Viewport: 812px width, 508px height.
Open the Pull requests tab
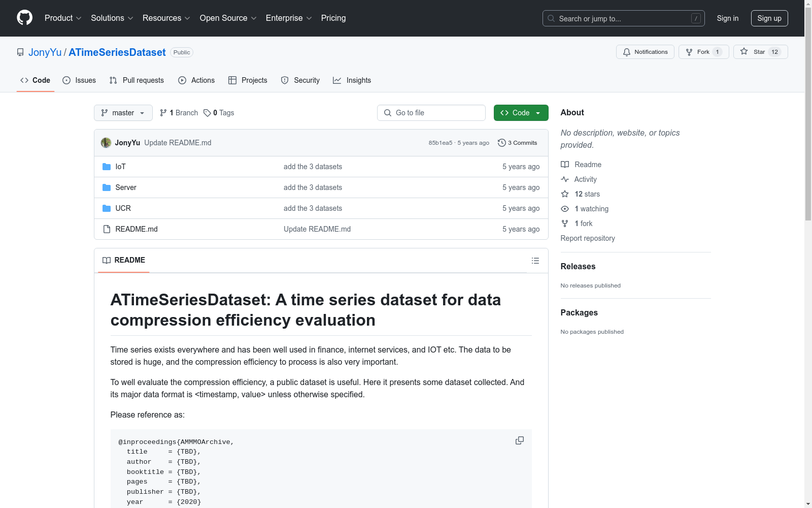(137, 80)
